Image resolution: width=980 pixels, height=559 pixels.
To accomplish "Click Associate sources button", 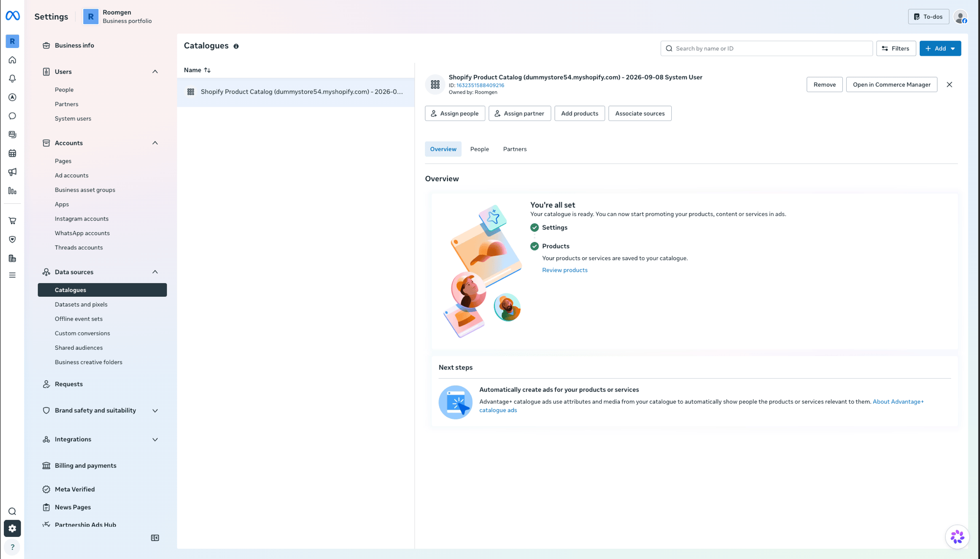I will [x=639, y=113].
